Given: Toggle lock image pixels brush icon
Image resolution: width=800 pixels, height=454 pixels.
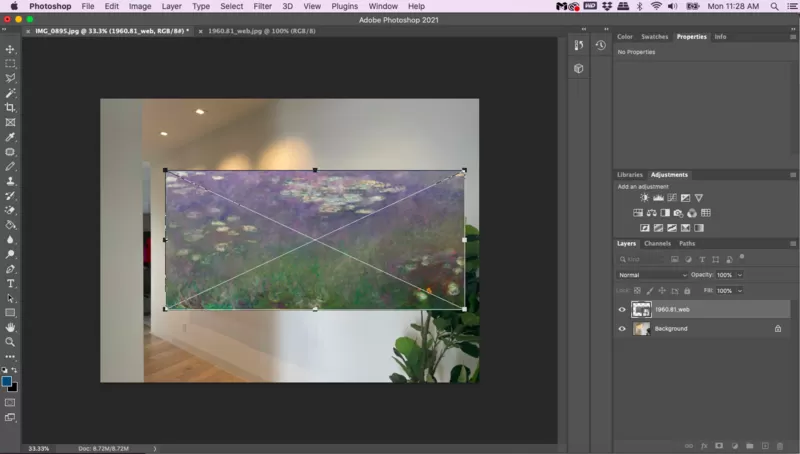Looking at the screenshot, I should (649, 291).
